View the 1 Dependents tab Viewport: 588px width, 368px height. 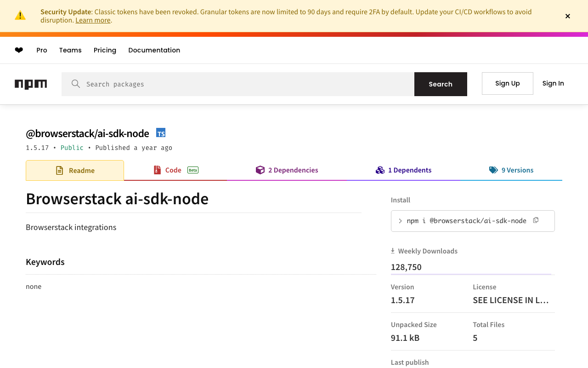tap(403, 170)
